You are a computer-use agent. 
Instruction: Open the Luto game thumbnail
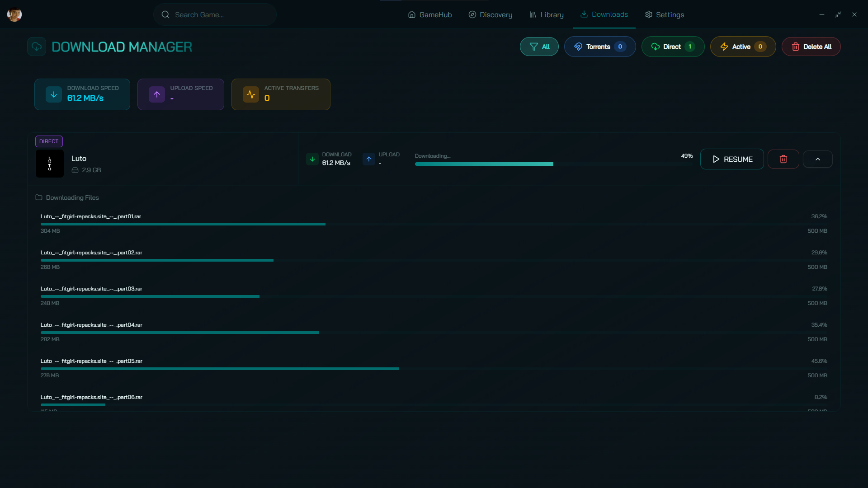tap(50, 164)
